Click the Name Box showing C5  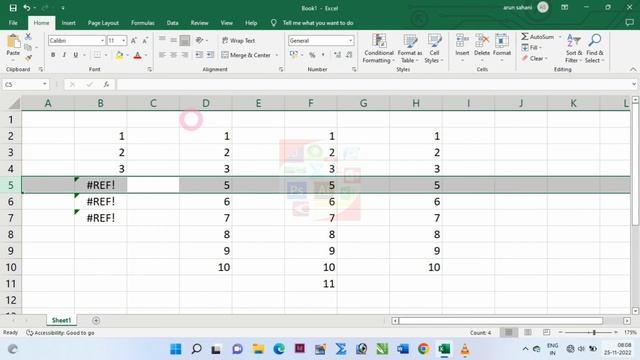coord(25,84)
